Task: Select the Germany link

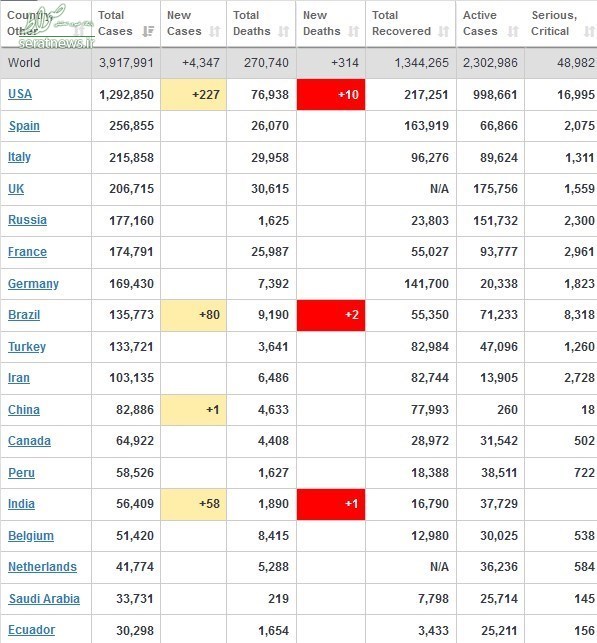Action: click(x=33, y=283)
